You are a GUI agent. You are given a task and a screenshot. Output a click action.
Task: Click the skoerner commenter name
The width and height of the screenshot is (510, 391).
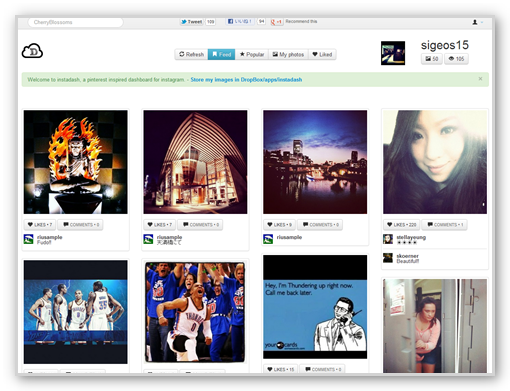(407, 256)
